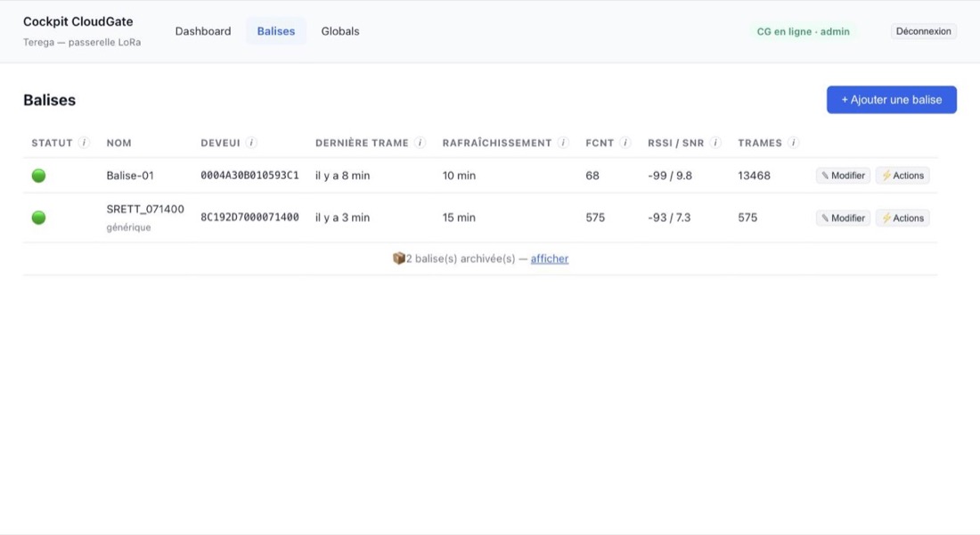
Task: Click green status dot for SRETT_071400
Action: pos(38,218)
